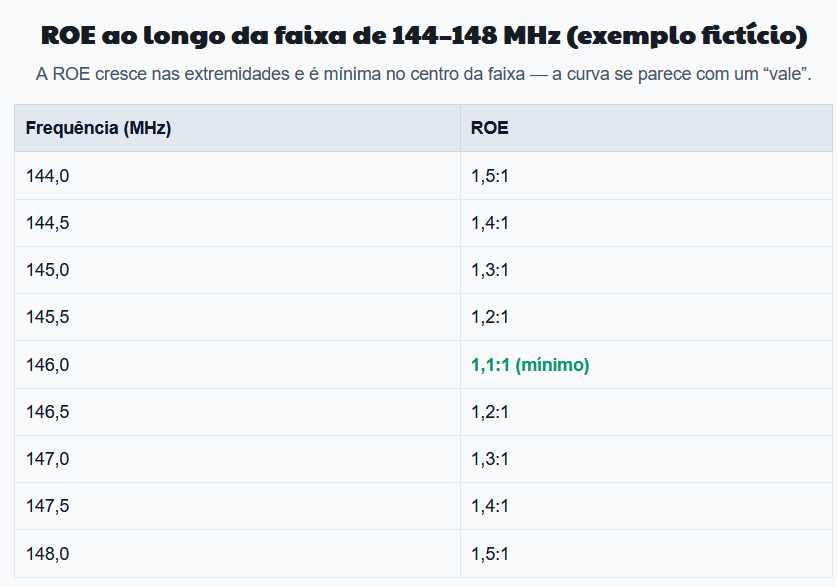The image size is (837, 587).
Task: Select the 147,5 frequency cell
Action: coord(48,506)
